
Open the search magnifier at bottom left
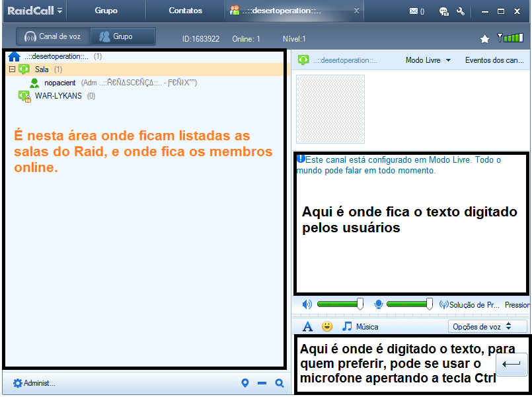[x=278, y=382]
